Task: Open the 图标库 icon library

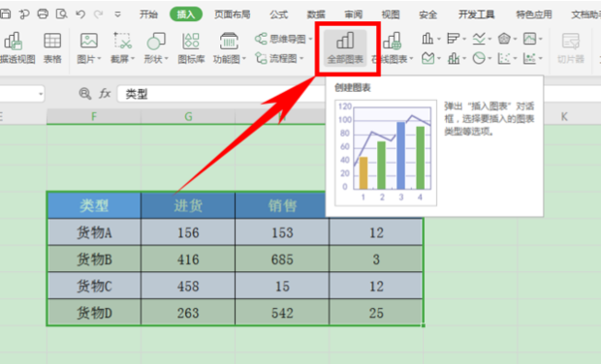Action: pos(191,47)
